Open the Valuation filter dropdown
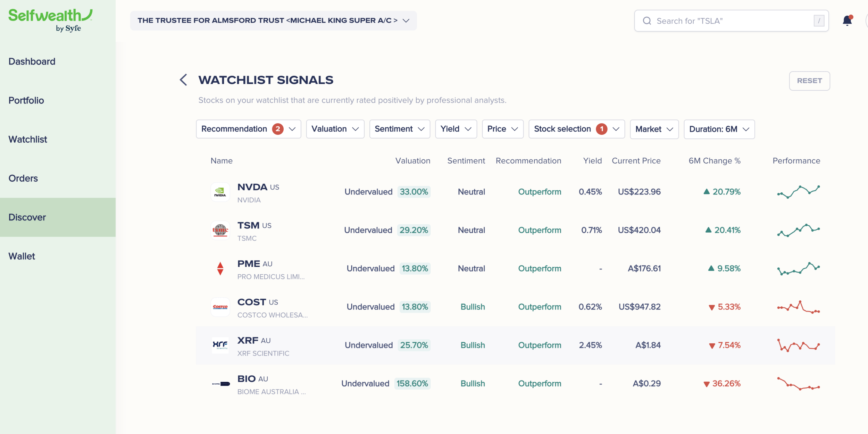This screenshot has height=434, width=868. pyautogui.click(x=335, y=129)
